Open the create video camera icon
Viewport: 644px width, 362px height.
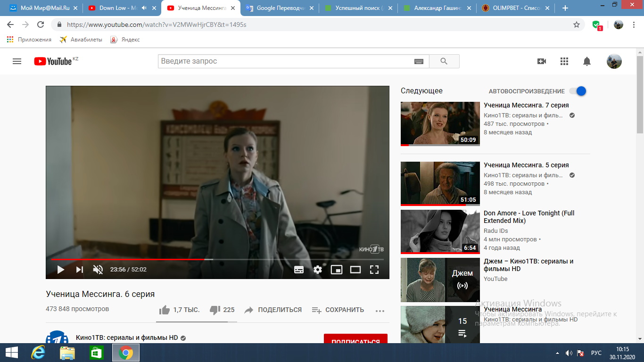tap(541, 61)
